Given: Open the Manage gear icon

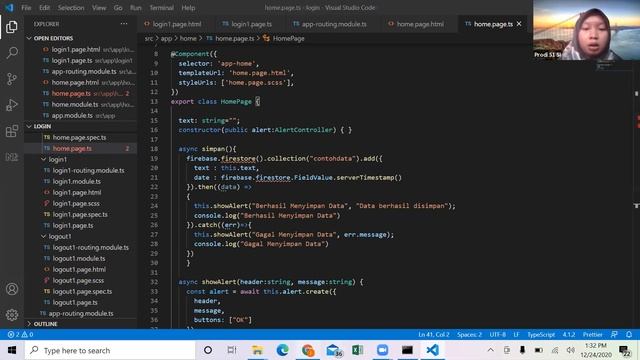Looking at the screenshot, I should click(x=12, y=315).
